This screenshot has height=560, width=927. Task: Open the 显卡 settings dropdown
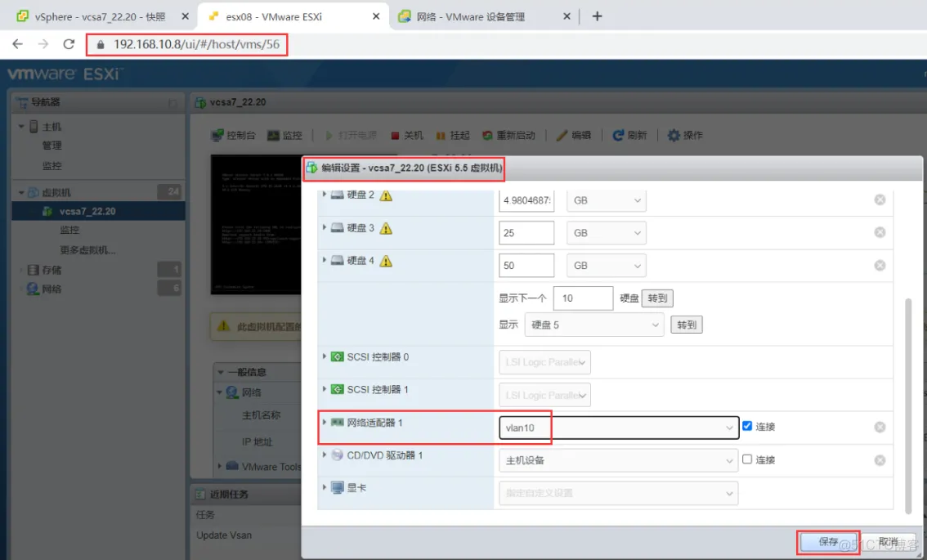(618, 493)
